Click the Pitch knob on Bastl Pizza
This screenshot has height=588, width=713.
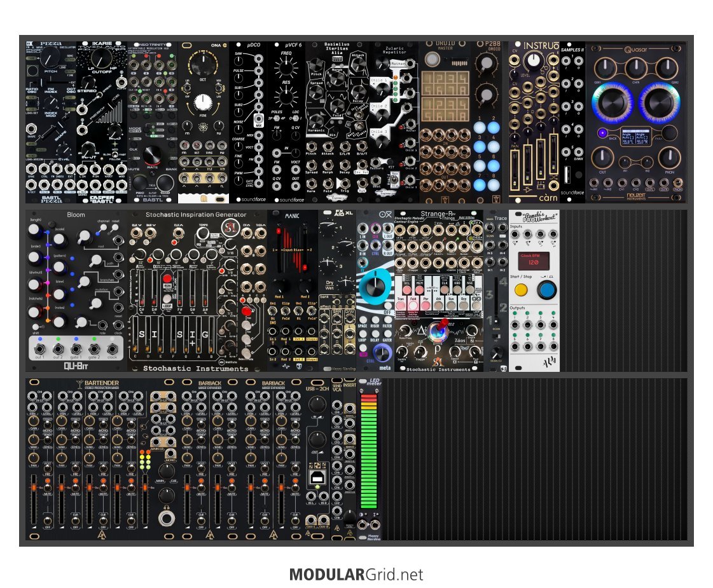50,57
